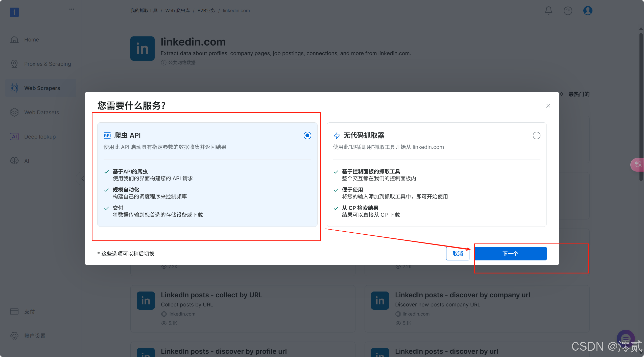The image size is (644, 357).
Task: Open the Home section in the sidebar
Action: [x=32, y=39]
